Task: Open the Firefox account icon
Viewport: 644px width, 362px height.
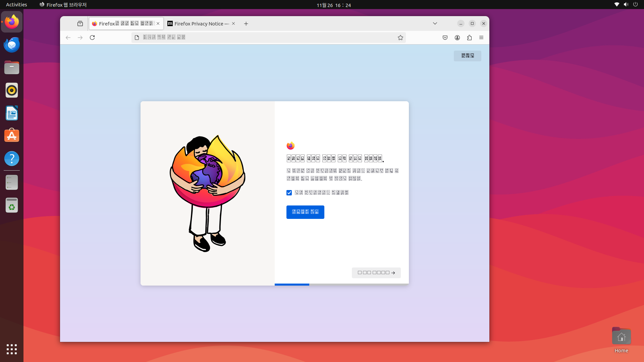Action: [x=457, y=38]
